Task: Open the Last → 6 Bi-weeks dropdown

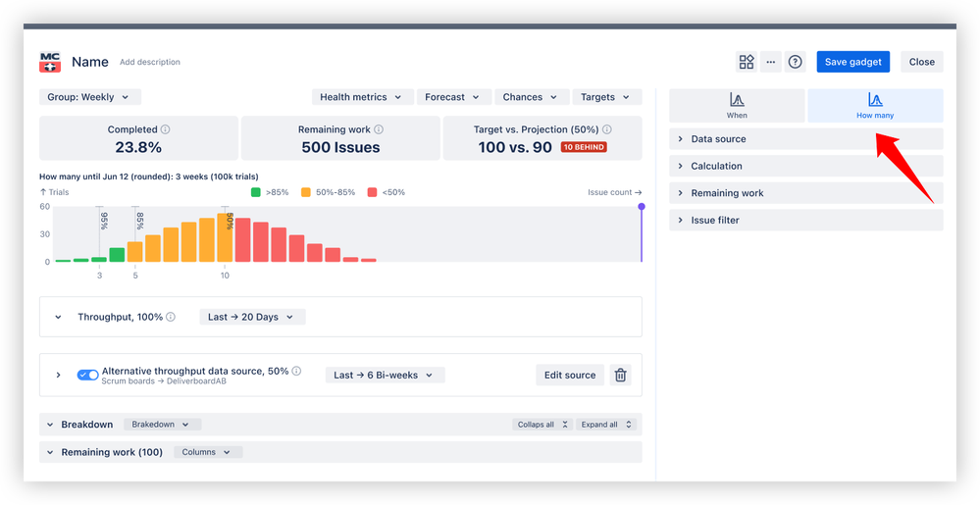Action: click(x=385, y=375)
